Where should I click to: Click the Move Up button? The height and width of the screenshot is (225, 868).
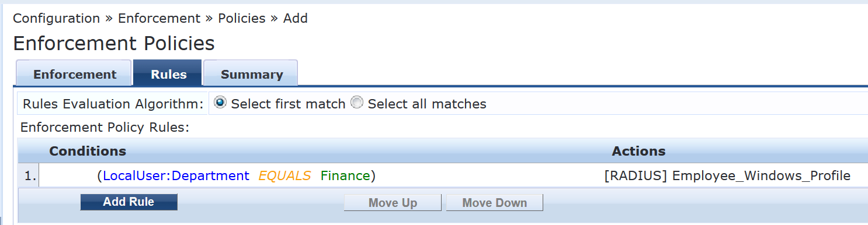click(x=393, y=203)
